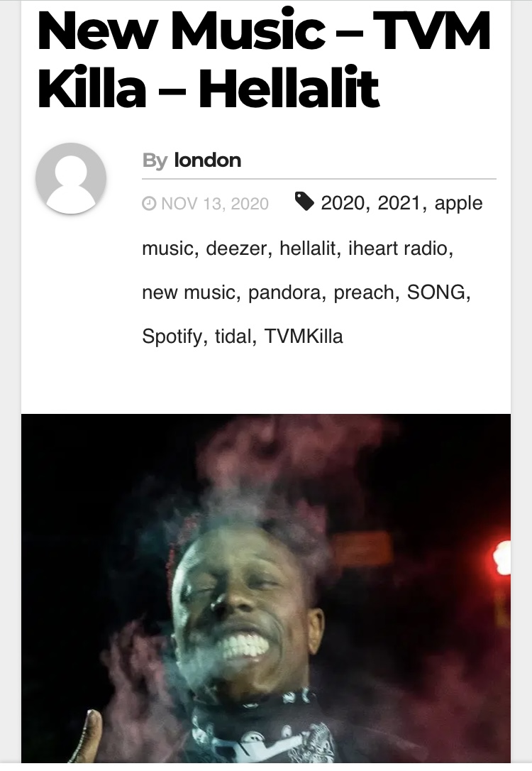Open the author link 'london'
The width and height of the screenshot is (532, 771).
coord(207,160)
